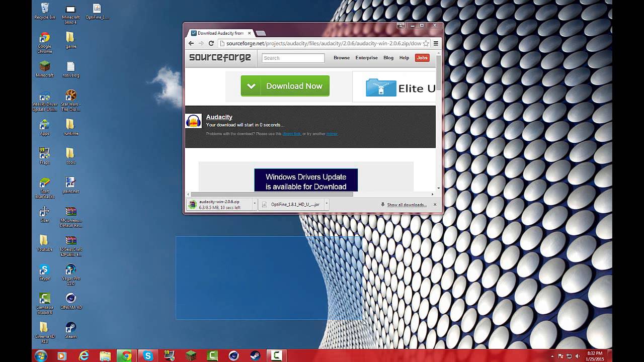The width and height of the screenshot is (644, 362).
Task: Open the Chrome hamburger menu
Action: tap(436, 43)
